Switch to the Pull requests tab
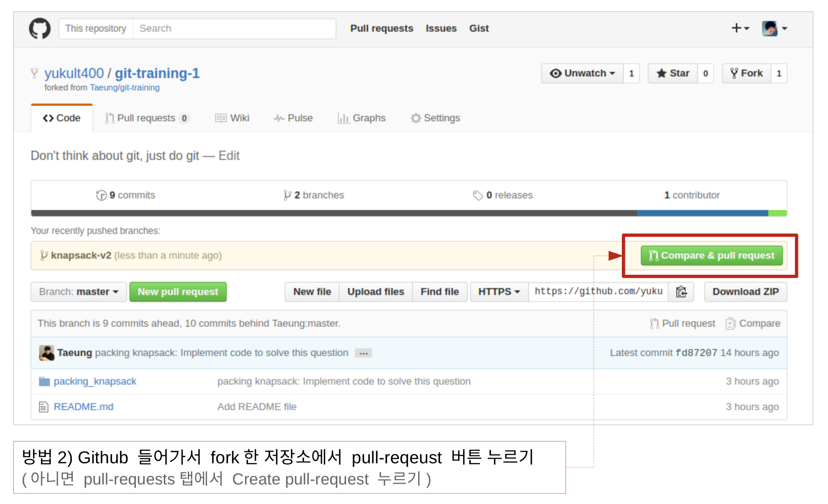 click(x=147, y=118)
